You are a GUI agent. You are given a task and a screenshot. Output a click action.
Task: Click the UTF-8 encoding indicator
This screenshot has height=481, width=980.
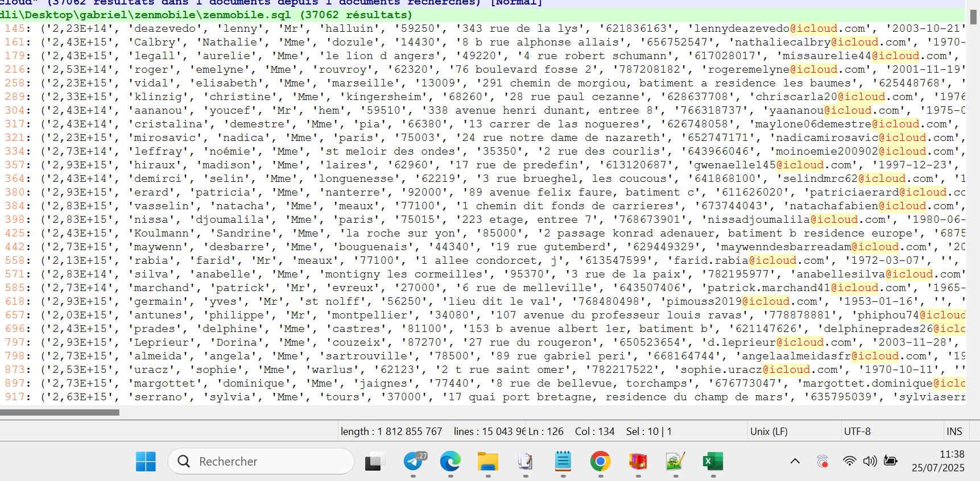[x=857, y=432]
